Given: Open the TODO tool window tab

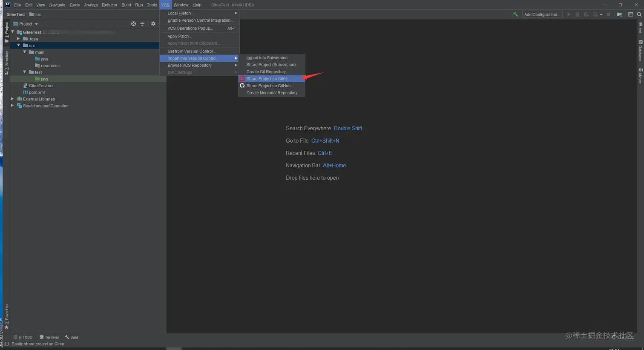Looking at the screenshot, I should pos(23,337).
